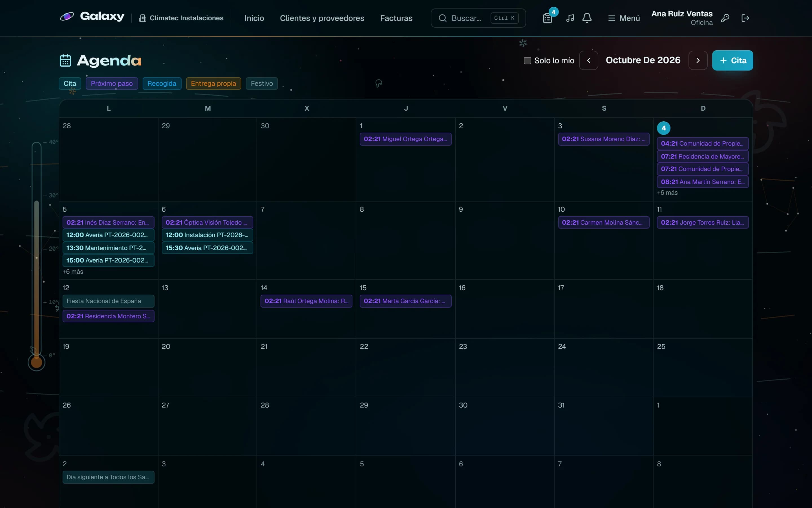Open 02:21 Inés Díaz Serrano event
This screenshot has height=508, width=812.
tap(108, 222)
